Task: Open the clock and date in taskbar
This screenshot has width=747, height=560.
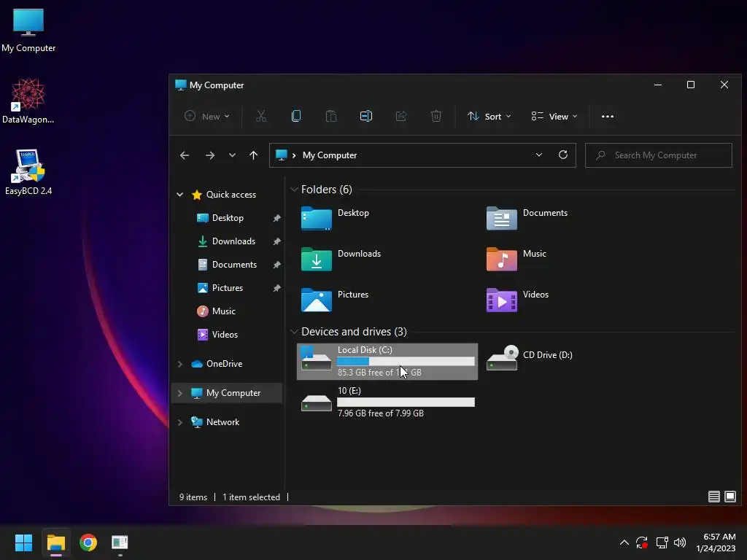Action: point(716,542)
